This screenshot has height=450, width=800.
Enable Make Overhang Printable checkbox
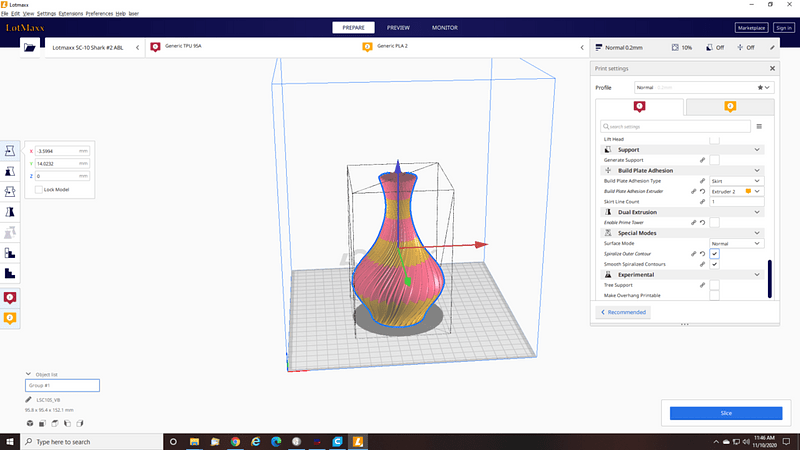[x=714, y=295]
